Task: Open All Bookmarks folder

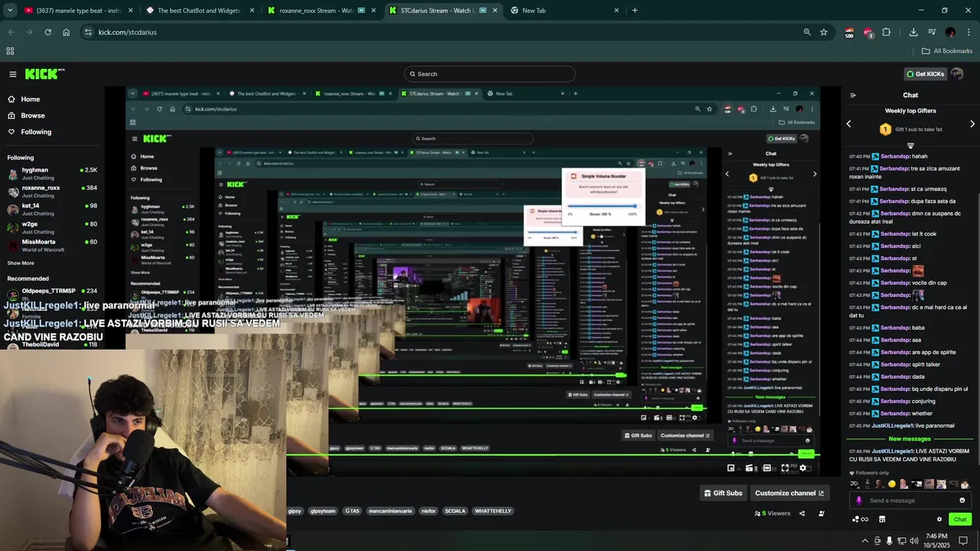Action: 947,51
